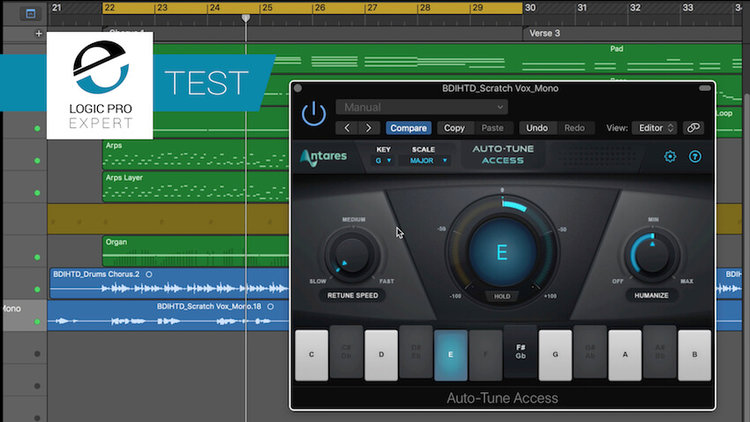The image size is (750, 422).
Task: Toggle the G# Ab key
Action: (x=590, y=352)
